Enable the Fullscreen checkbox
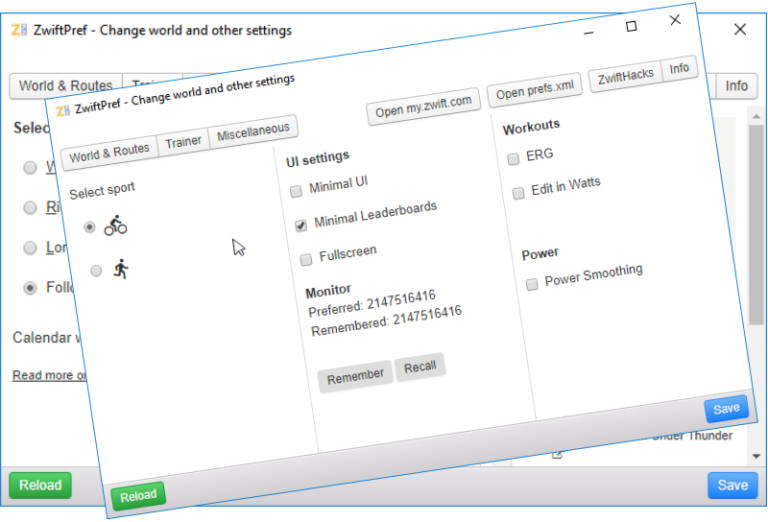Image resolution: width=768 pixels, height=522 pixels. 306,259
